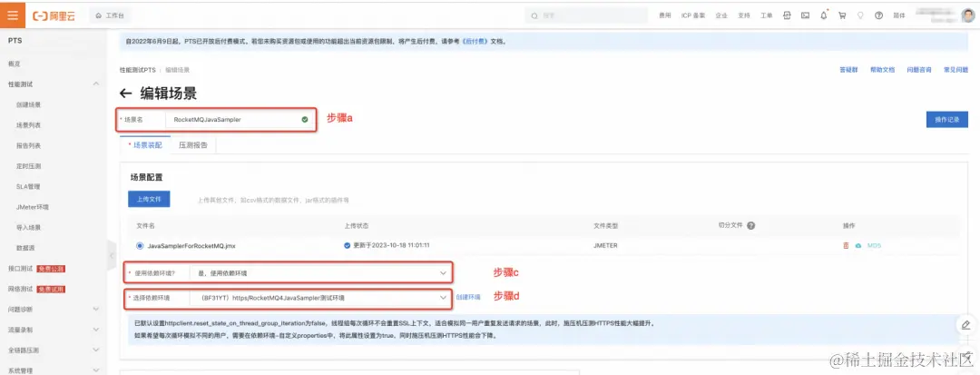Switch to the 压测报告 tab

[193, 144]
